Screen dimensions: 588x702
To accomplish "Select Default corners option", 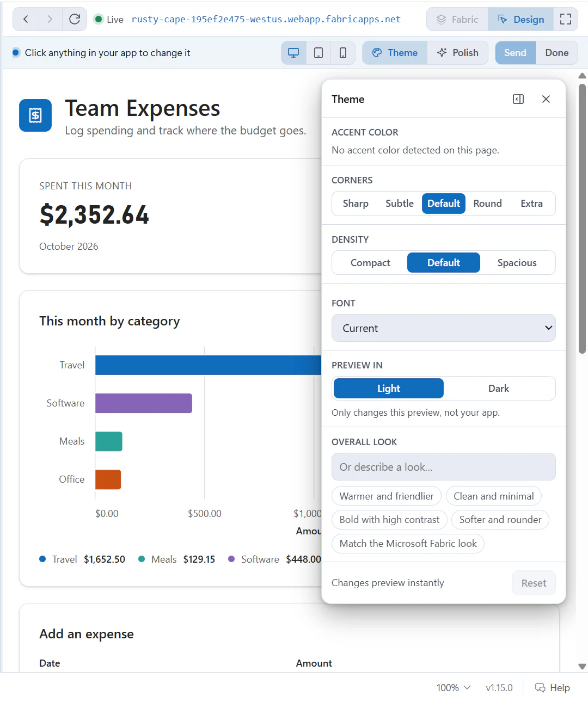I will point(444,204).
